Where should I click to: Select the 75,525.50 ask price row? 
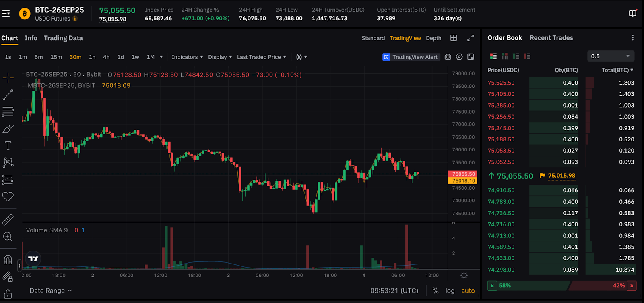(x=561, y=83)
